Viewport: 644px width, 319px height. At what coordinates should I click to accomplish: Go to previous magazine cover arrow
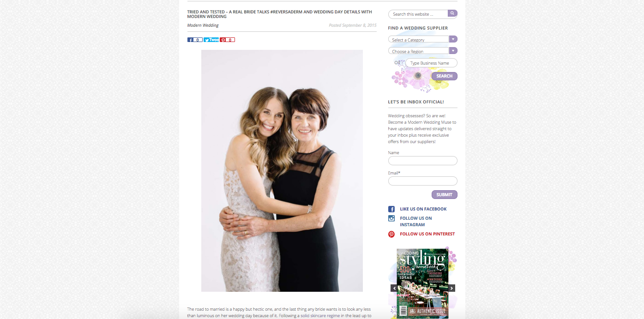coord(394,288)
